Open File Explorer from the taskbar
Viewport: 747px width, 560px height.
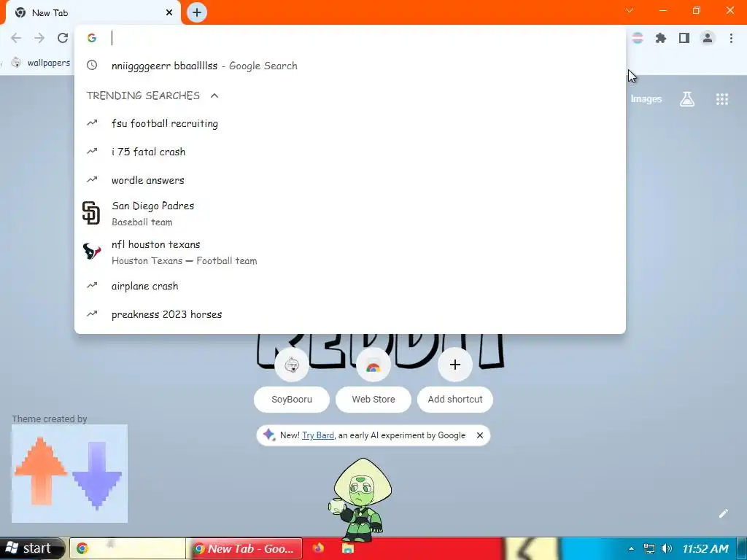(348, 548)
